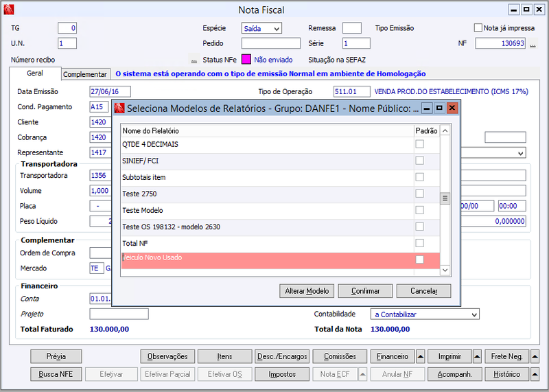
Task: Click the Prévia button
Action: click(56, 356)
